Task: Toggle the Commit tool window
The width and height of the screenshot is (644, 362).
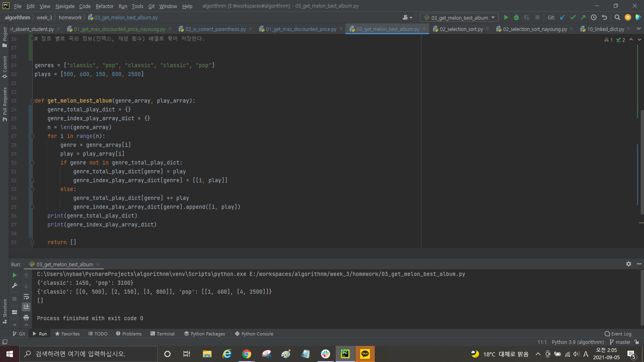Action: click(x=5, y=67)
